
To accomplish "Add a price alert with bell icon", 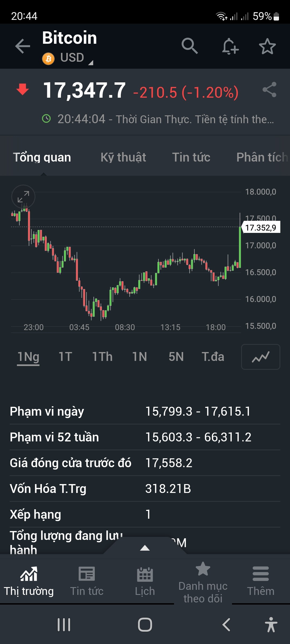I will coord(230,46).
